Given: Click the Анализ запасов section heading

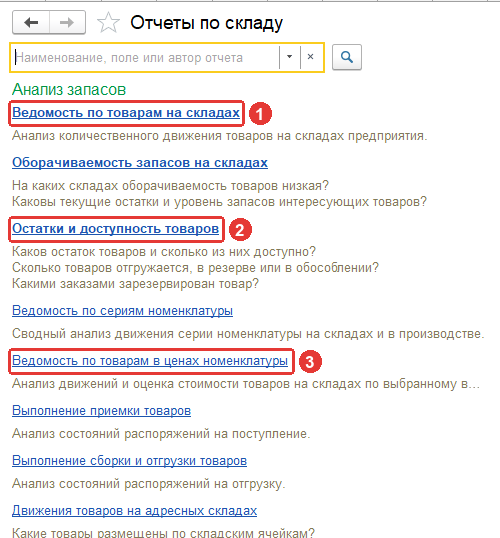Looking at the screenshot, I should (x=69, y=90).
